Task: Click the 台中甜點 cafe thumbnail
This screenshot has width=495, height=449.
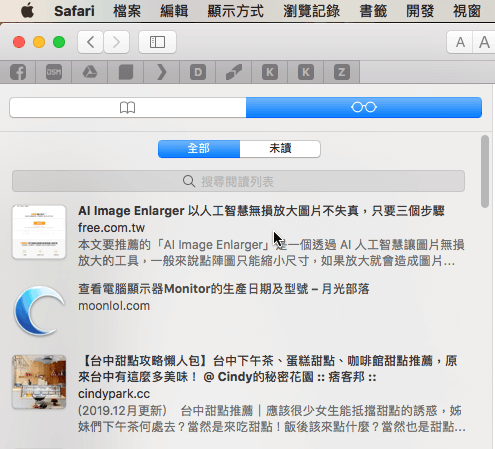Action: [x=39, y=382]
